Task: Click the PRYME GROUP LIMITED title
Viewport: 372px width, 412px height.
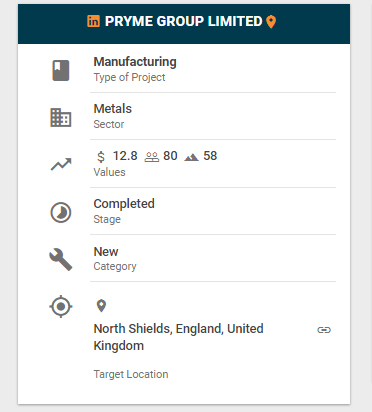Action: pyautogui.click(x=183, y=21)
